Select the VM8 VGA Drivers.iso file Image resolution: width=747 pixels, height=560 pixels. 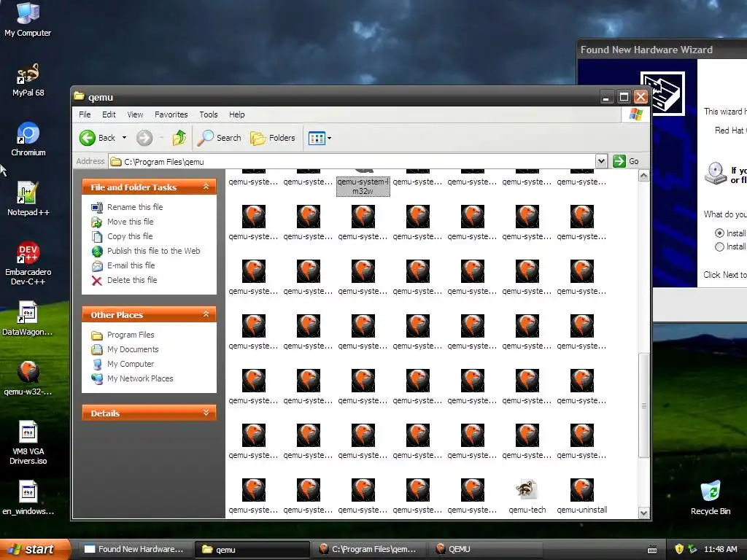tap(28, 443)
